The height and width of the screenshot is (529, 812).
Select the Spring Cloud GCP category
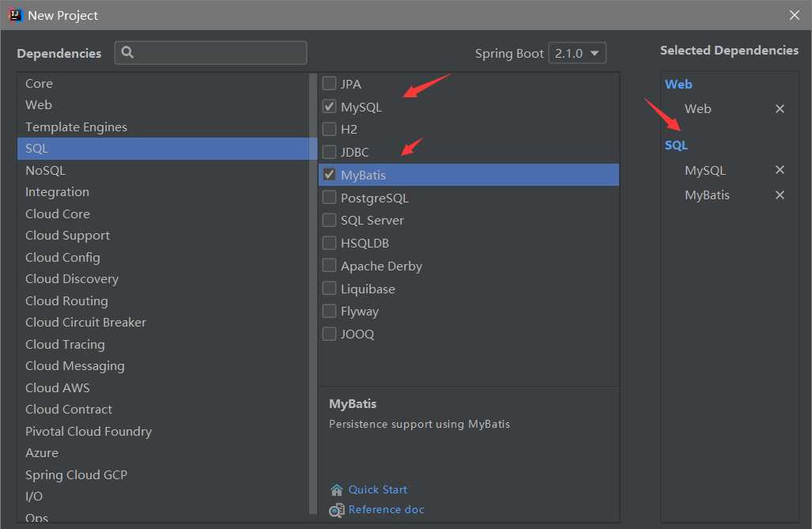point(163,475)
